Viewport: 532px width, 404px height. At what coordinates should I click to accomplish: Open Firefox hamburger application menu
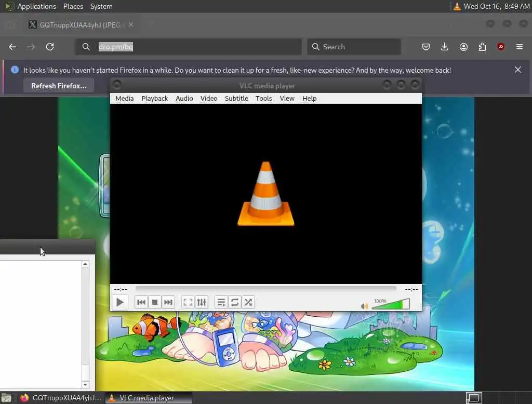(x=520, y=46)
